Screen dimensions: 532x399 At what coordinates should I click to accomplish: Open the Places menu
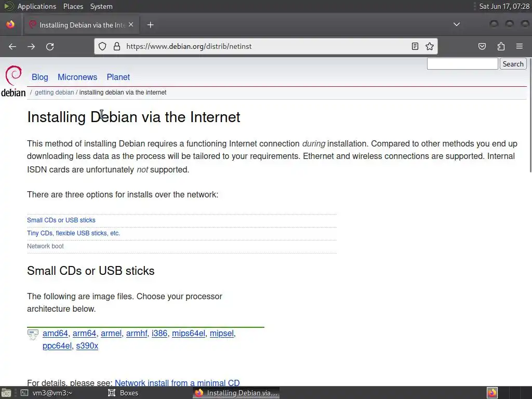pos(73,6)
